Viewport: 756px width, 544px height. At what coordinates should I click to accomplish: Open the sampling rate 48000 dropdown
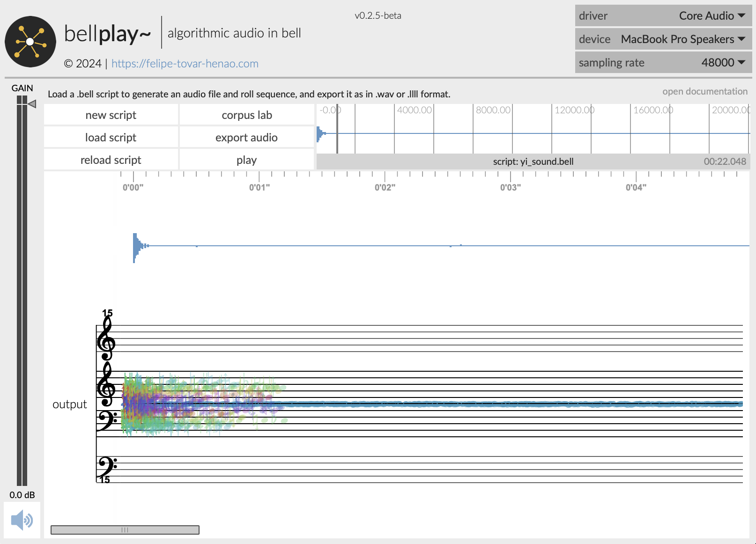coord(663,62)
